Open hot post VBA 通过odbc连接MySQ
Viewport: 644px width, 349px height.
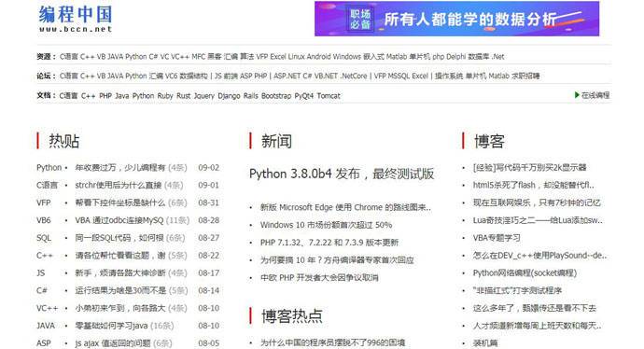coord(119,220)
